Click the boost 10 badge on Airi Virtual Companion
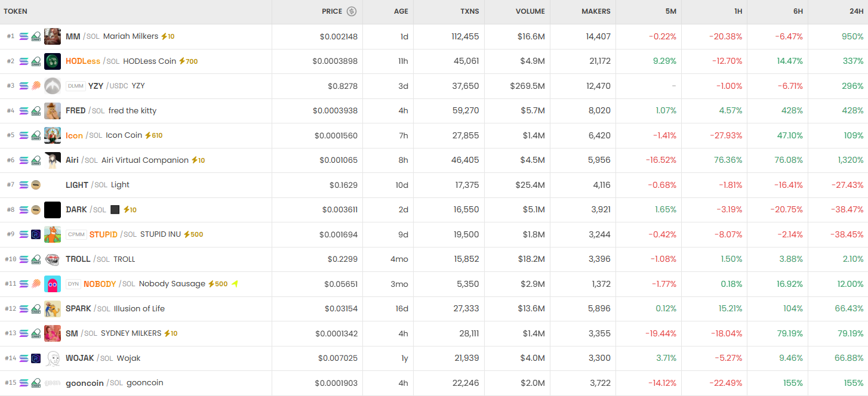The image size is (868, 396). [x=198, y=160]
